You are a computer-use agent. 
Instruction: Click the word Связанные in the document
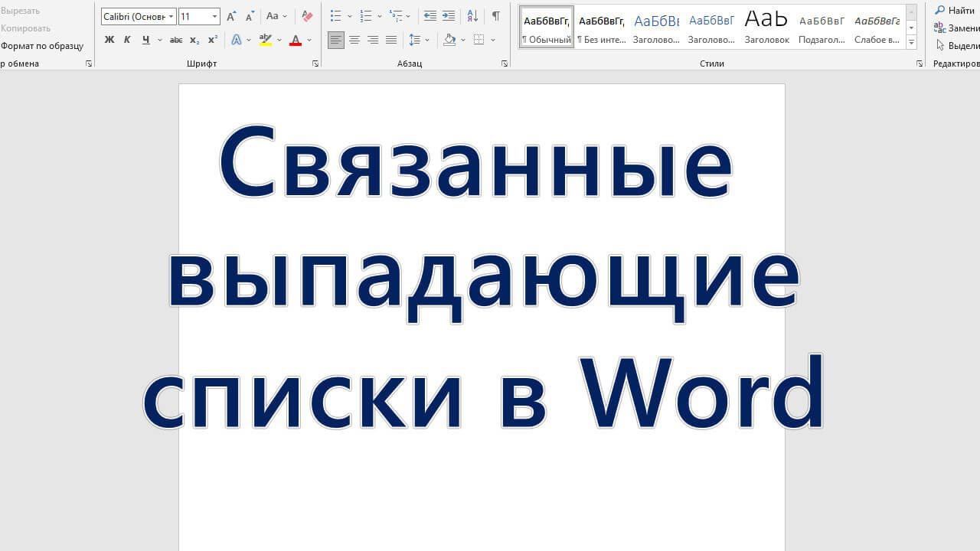475,164
